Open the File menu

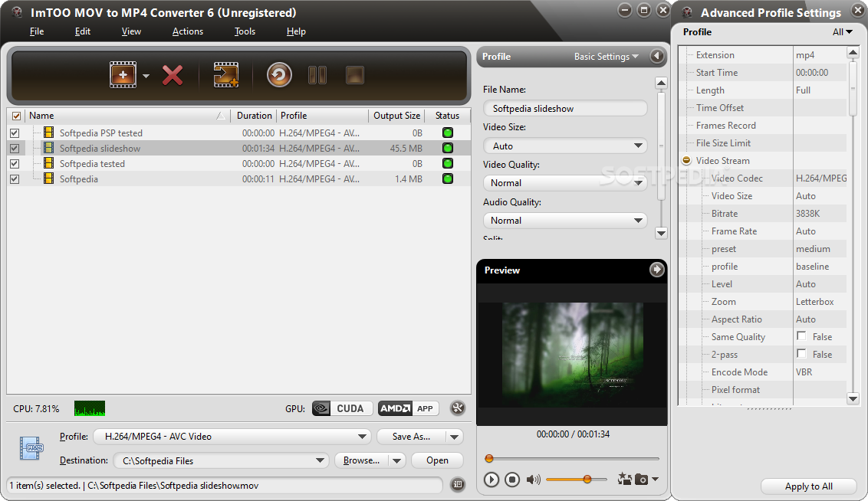pyautogui.click(x=37, y=31)
